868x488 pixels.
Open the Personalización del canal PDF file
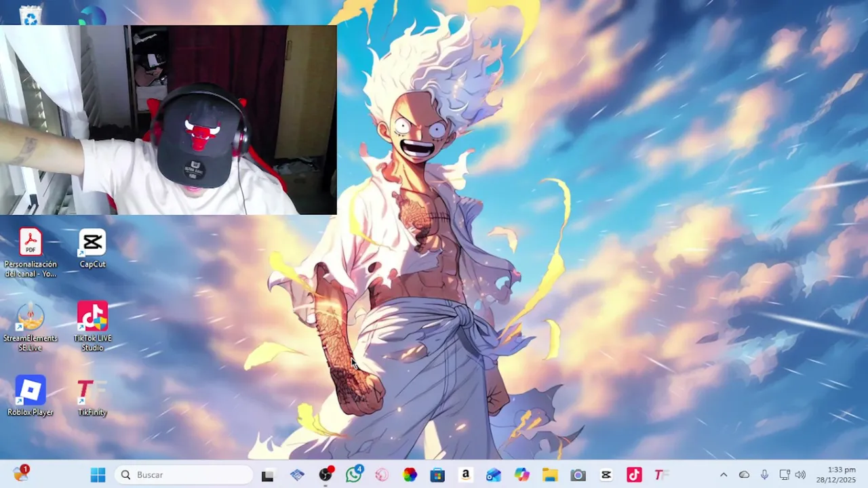(31, 253)
